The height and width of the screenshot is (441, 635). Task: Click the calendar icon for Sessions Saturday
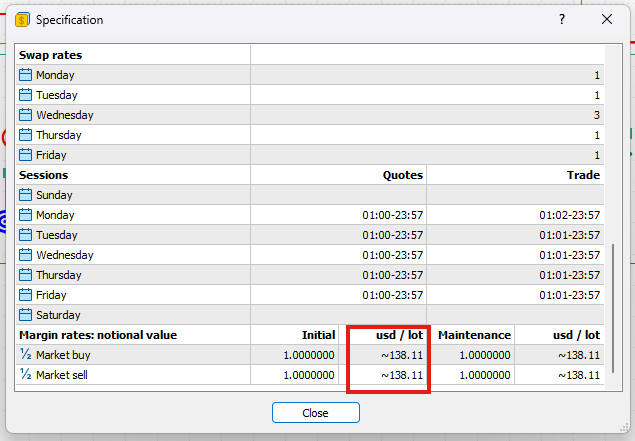tap(25, 315)
